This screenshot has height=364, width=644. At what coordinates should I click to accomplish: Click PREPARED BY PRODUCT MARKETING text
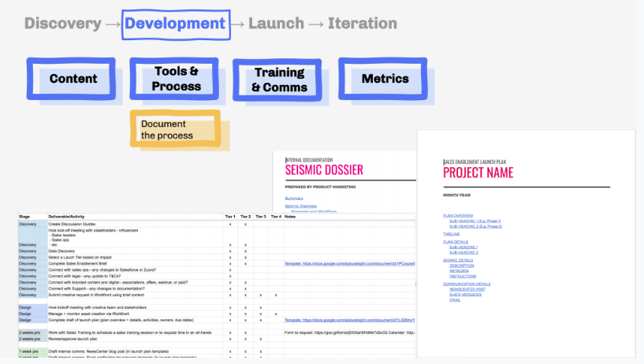pos(320,187)
